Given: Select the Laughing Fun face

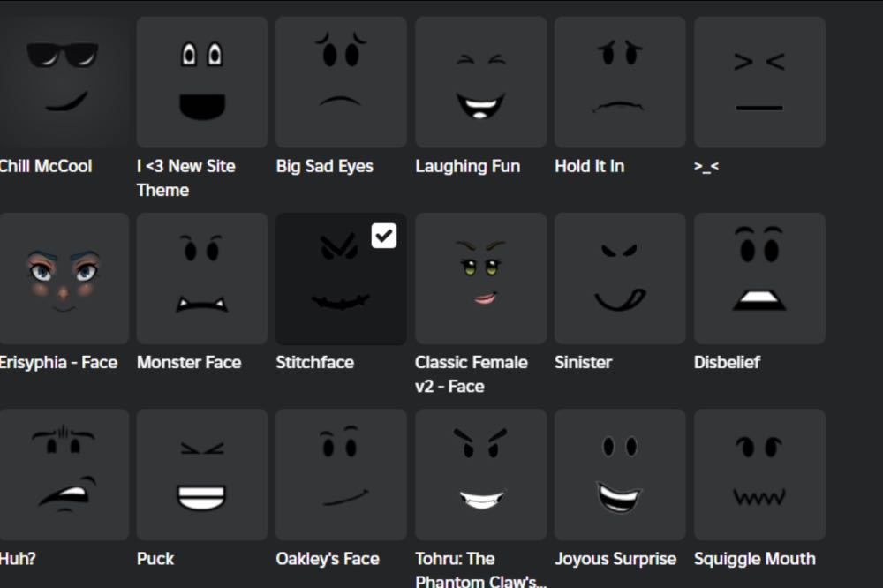Looking at the screenshot, I should point(481,82).
